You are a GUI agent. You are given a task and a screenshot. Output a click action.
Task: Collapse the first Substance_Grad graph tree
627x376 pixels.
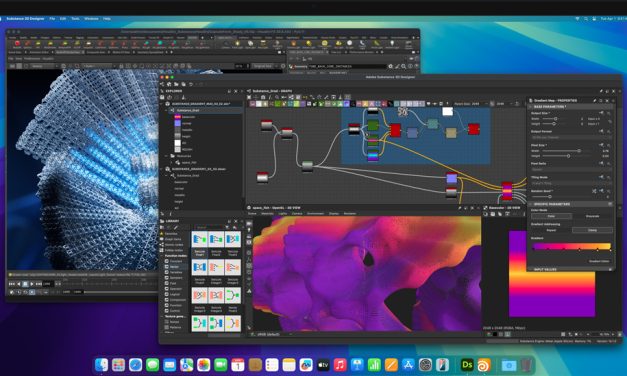(167, 110)
